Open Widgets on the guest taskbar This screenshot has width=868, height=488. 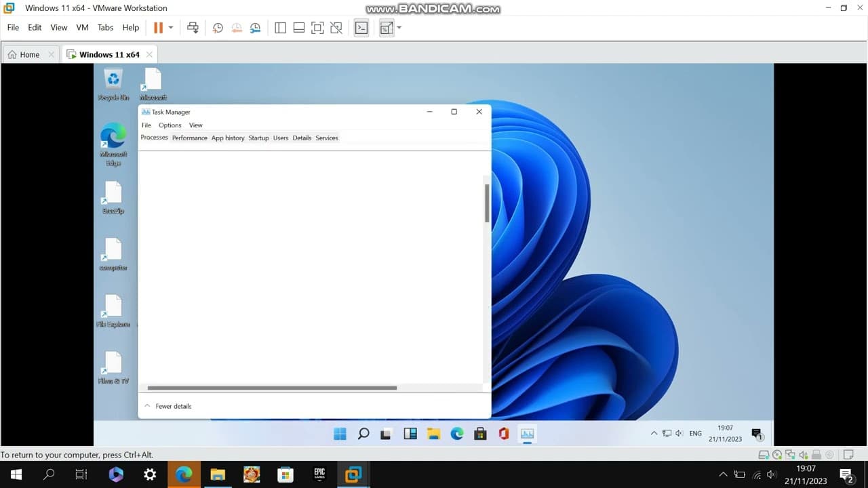tap(410, 434)
